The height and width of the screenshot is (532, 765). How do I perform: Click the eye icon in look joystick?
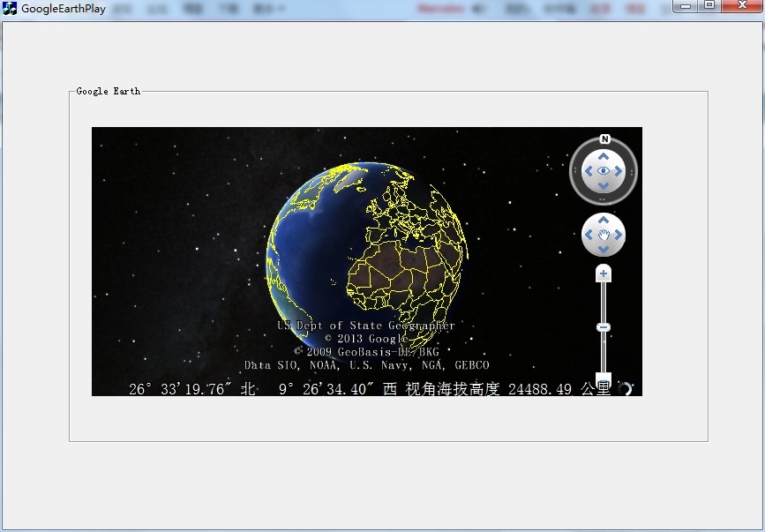coord(604,171)
